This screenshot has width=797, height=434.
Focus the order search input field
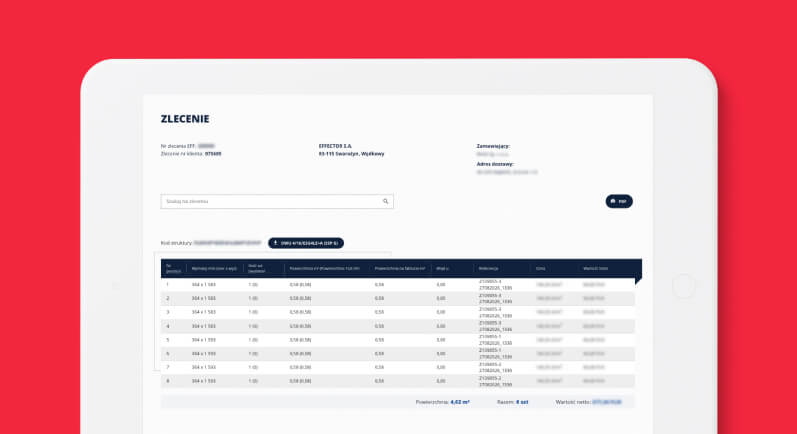pos(277,201)
